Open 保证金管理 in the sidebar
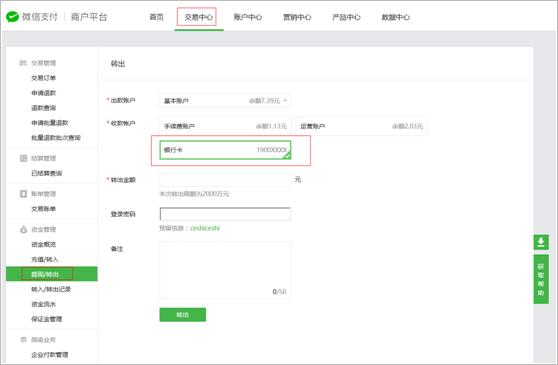Viewport: 558px width, 365px height. pyautogui.click(x=47, y=319)
